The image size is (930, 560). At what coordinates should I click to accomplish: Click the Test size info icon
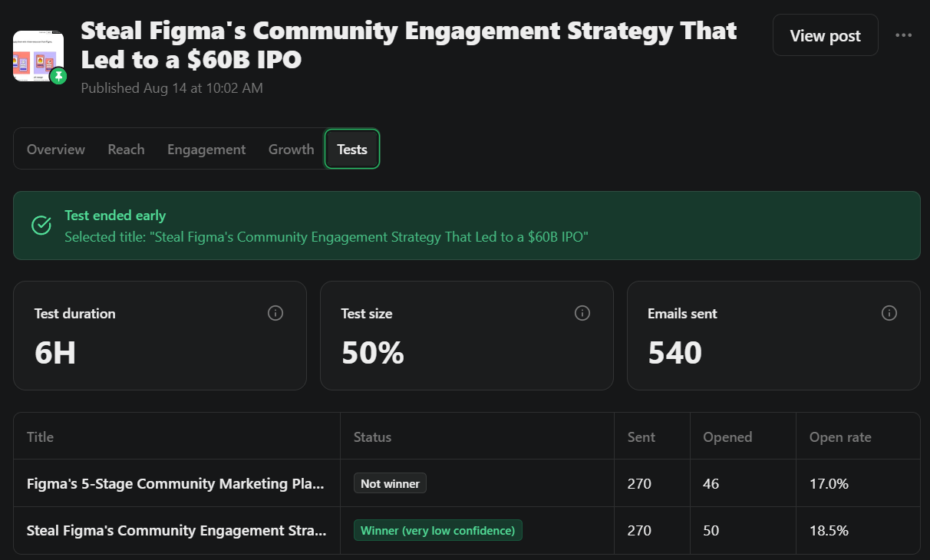(582, 313)
